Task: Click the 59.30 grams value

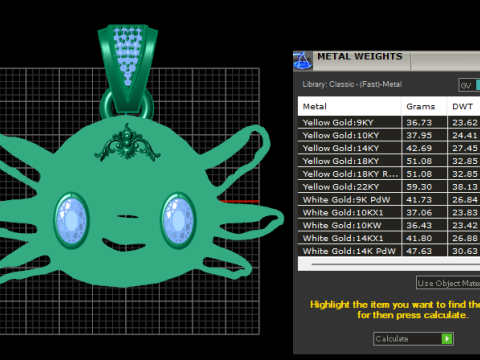Action: 419,187
